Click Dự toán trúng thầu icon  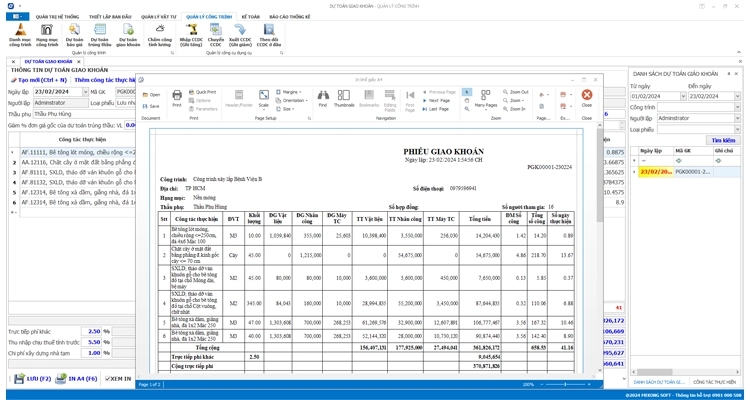coord(100,35)
